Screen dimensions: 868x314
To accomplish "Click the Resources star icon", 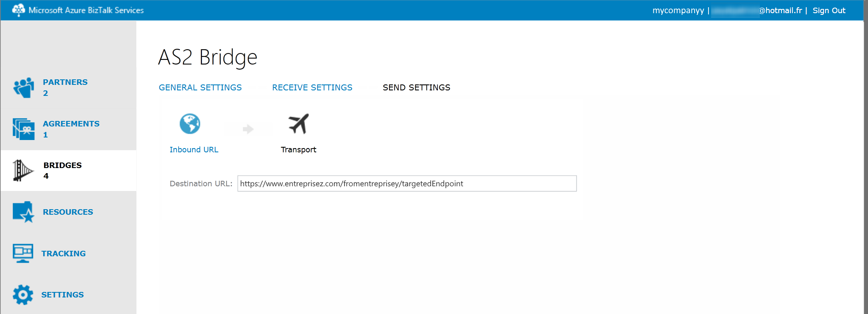I will pyautogui.click(x=24, y=212).
